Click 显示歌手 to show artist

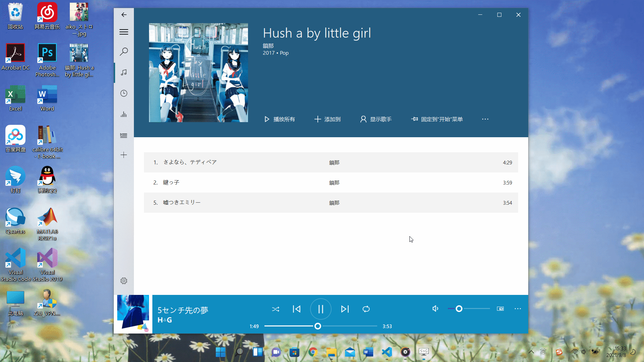point(376,119)
